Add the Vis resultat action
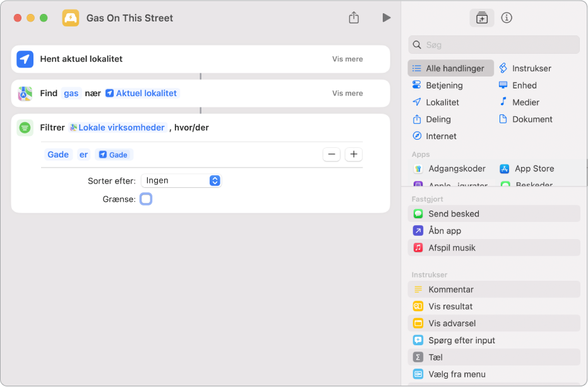Viewport: 588px width, 387px height. pos(494,306)
